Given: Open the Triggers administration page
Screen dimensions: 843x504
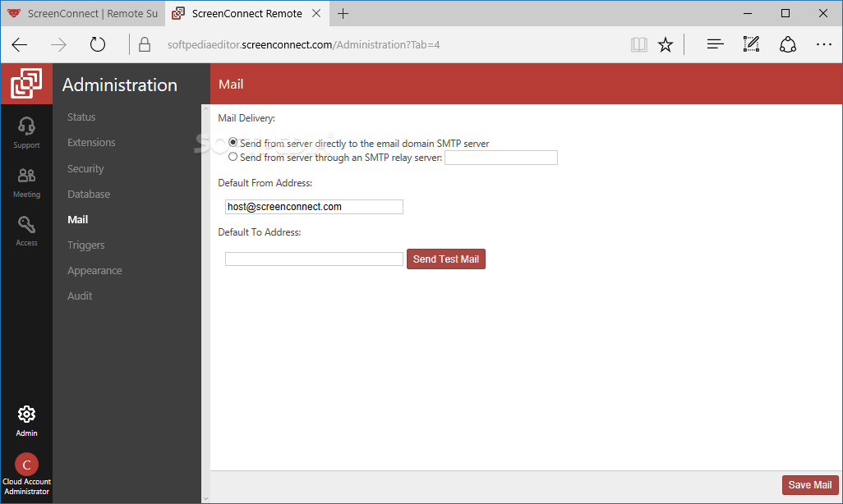Looking at the screenshot, I should click(x=86, y=245).
